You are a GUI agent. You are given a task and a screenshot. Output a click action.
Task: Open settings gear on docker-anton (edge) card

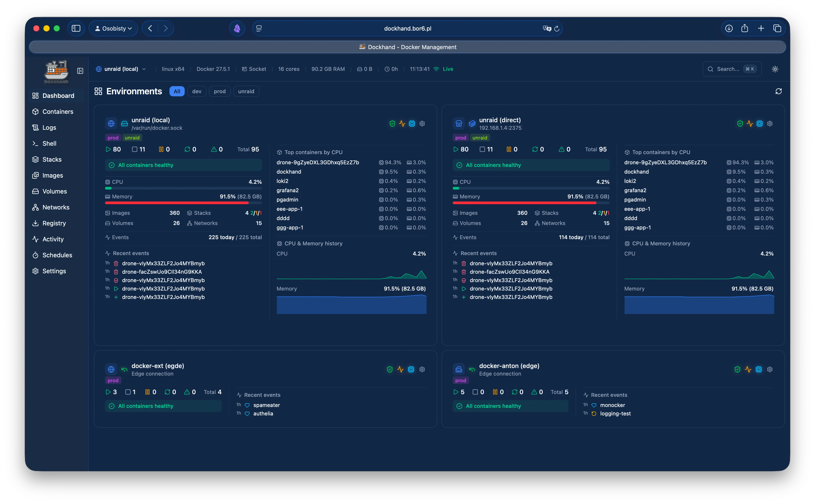pos(770,369)
